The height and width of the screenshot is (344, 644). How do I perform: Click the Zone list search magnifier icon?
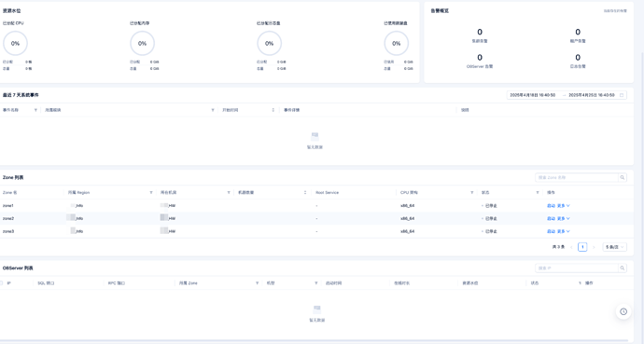click(623, 177)
